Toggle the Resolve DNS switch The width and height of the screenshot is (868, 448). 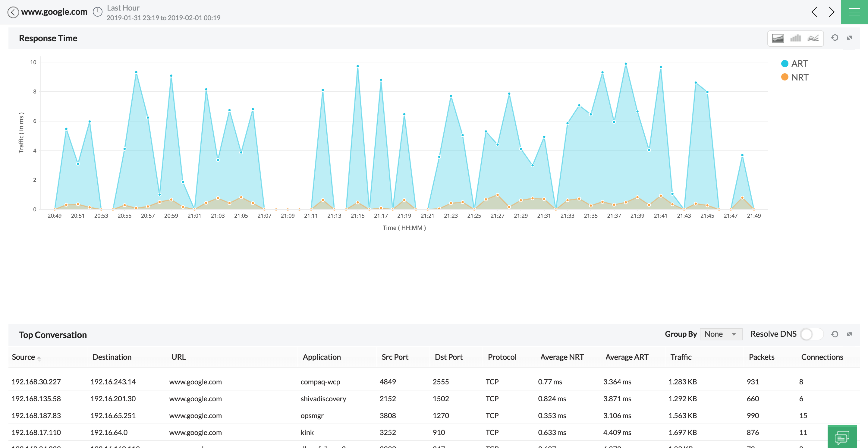(x=812, y=334)
